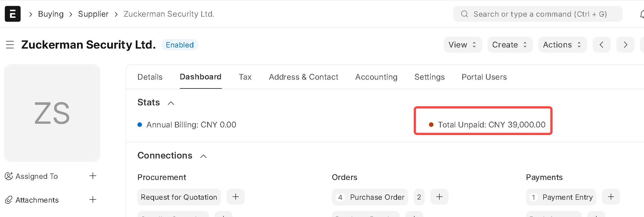644x217 pixels.
Task: Open the notifications bell icon
Action: [x=641, y=14]
